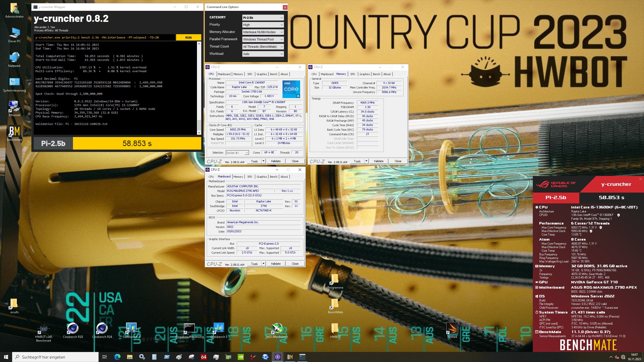The height and width of the screenshot is (362, 644).
Task: Open the Dieser PC desktop icon
Action: click(x=14, y=35)
